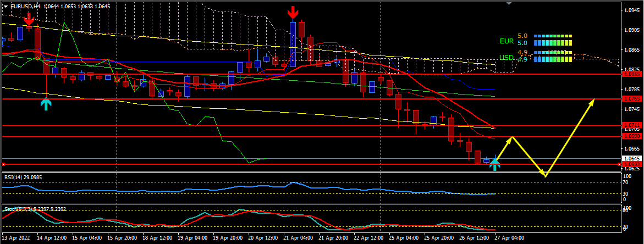Select the cyan buy arrow under the 14 Apr wick

pyautogui.click(x=47, y=103)
